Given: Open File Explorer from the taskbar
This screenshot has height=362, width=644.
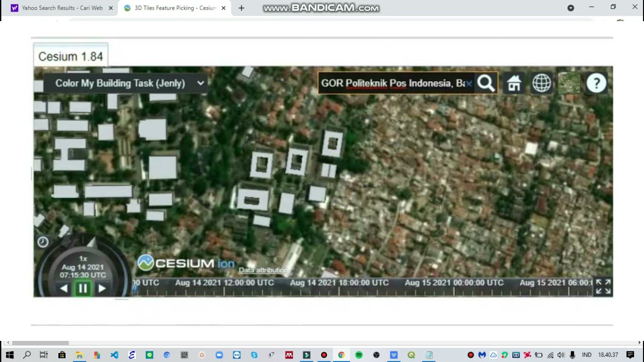Looking at the screenshot, I should click(79, 355).
